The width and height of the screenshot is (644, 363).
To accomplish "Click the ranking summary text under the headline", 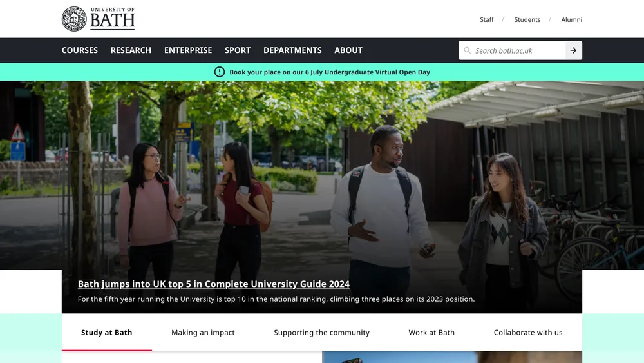I will coord(276,299).
